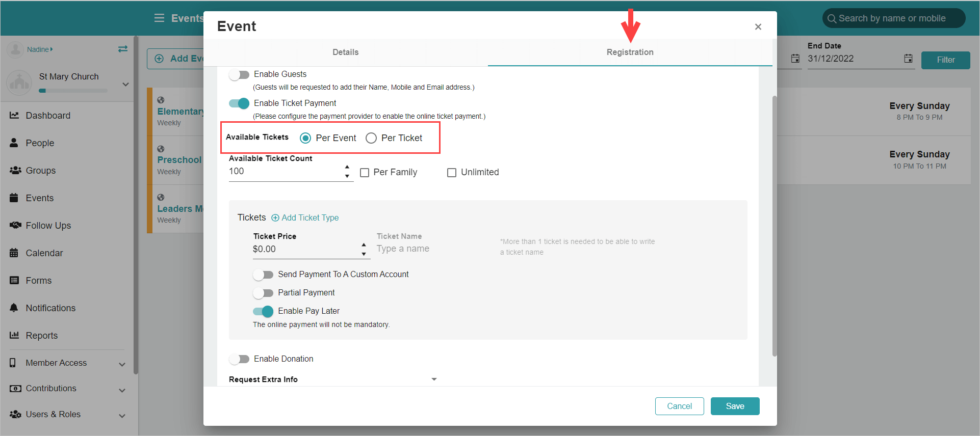The image size is (980, 436).
Task: Click the swap arrows icon beside Nadine
Action: pos(123,49)
